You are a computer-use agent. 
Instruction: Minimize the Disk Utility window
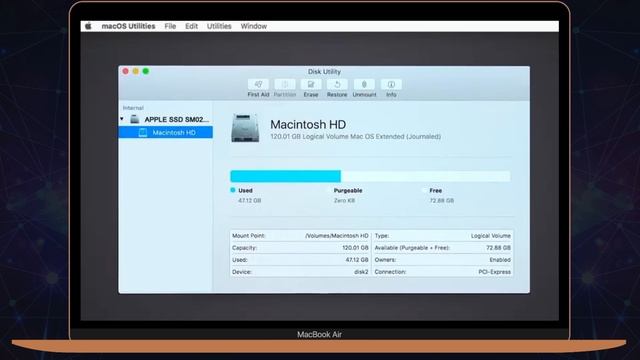click(x=136, y=71)
